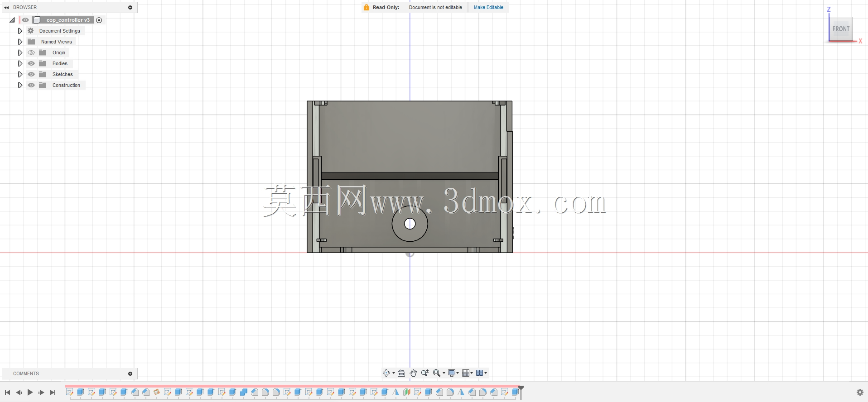This screenshot has width=868, height=402.
Task: Expand the Comments panel button
Action: point(130,373)
